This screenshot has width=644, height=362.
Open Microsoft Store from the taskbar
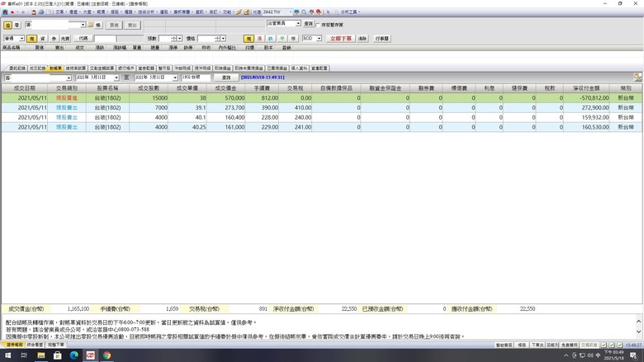tap(58, 355)
